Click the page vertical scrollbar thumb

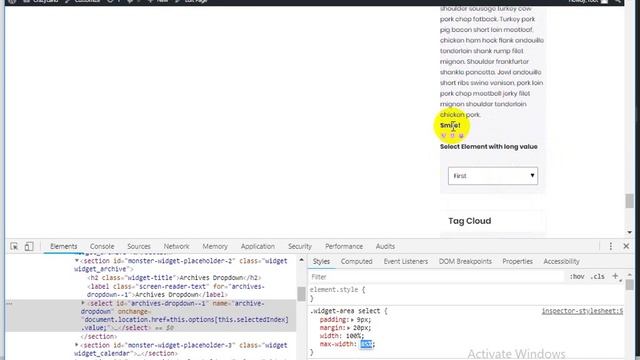629,201
